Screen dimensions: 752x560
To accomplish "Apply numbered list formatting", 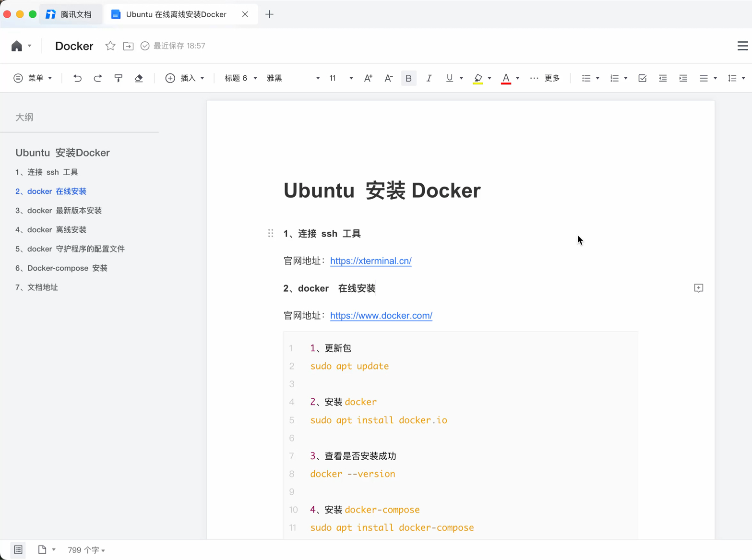I will tap(614, 78).
